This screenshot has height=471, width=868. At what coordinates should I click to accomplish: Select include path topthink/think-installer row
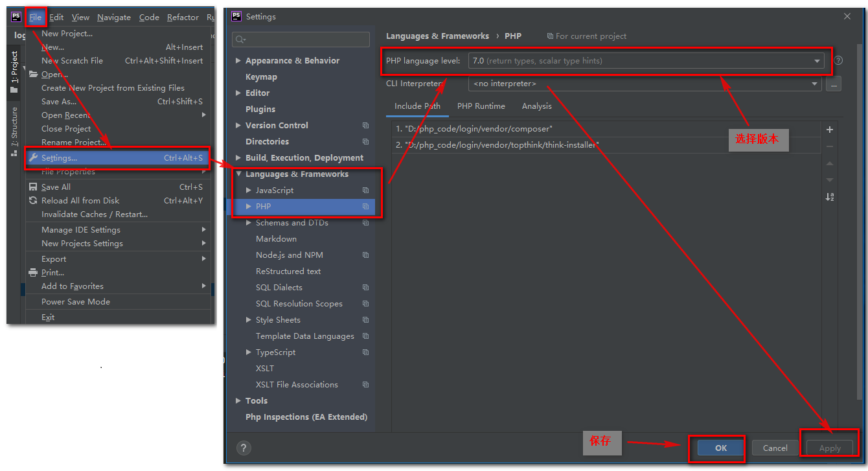coord(606,145)
